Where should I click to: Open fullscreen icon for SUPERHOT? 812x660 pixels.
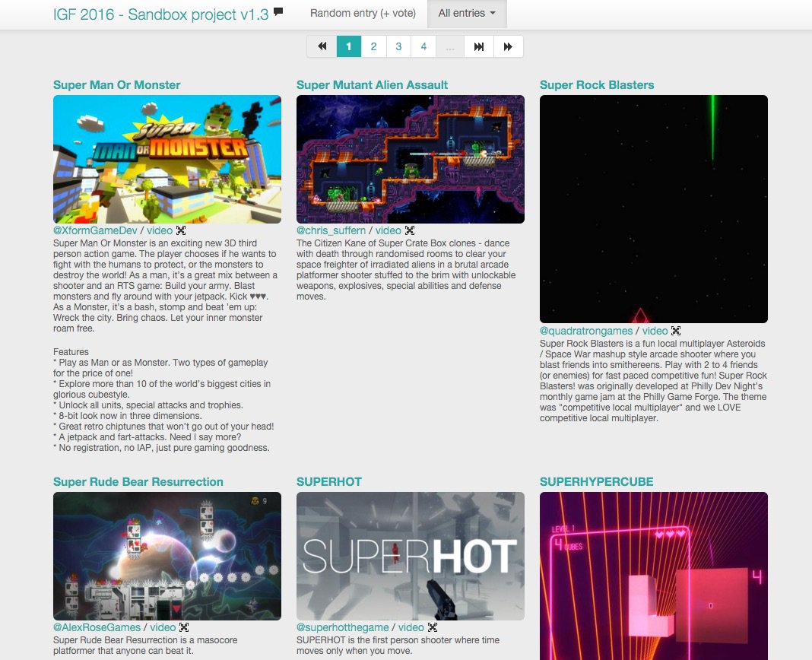433,627
